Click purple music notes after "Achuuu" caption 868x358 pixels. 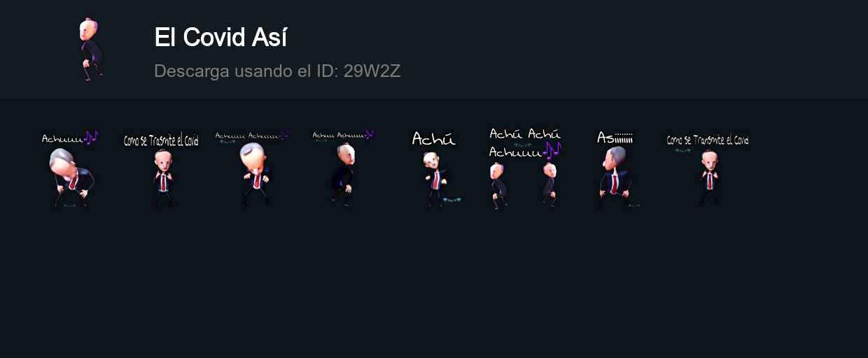click(552, 150)
